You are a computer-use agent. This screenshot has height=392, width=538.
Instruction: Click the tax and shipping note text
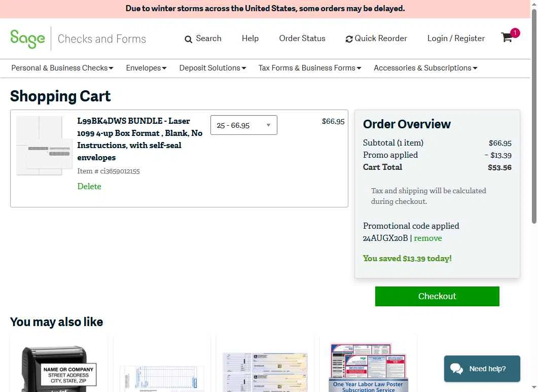428,196
